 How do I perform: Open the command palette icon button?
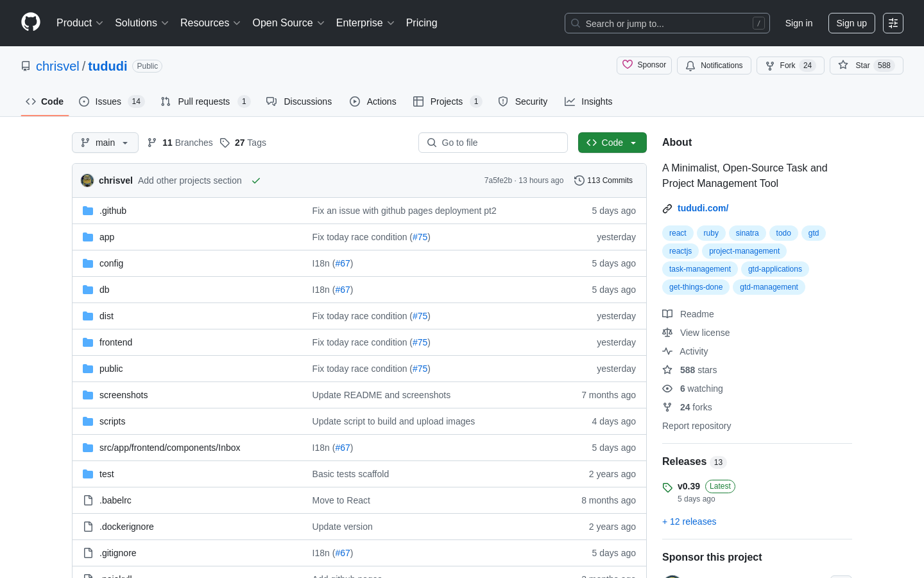click(x=893, y=23)
